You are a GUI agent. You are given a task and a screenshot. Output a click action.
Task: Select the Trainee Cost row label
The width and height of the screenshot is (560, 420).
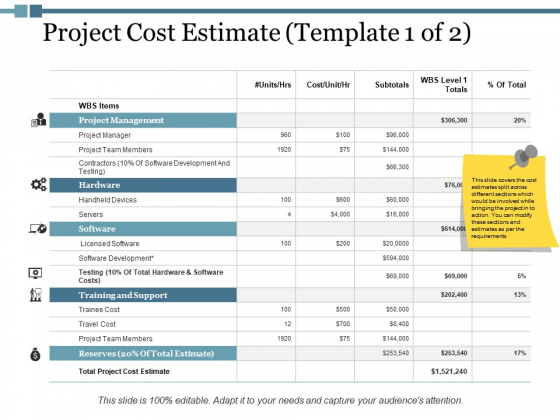point(99,310)
